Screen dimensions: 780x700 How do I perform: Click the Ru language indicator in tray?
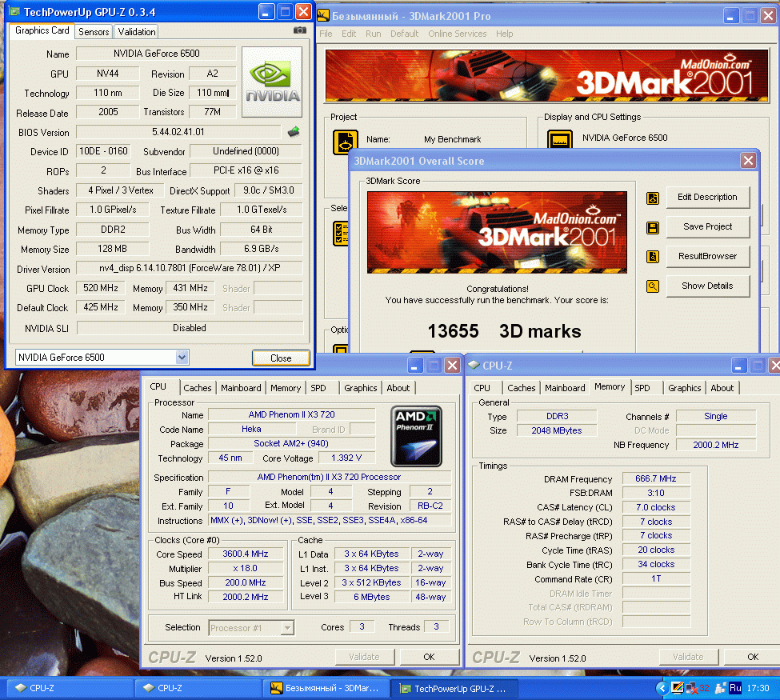point(734,688)
